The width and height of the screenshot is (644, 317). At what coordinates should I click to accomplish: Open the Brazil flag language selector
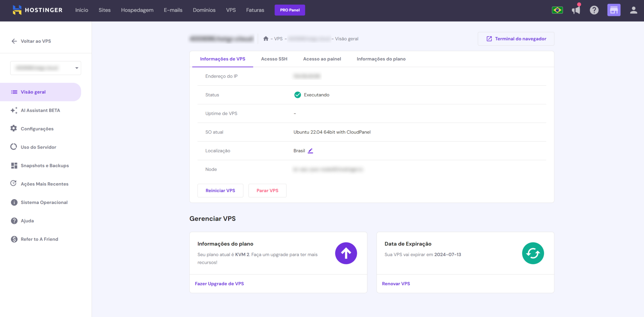point(557,10)
